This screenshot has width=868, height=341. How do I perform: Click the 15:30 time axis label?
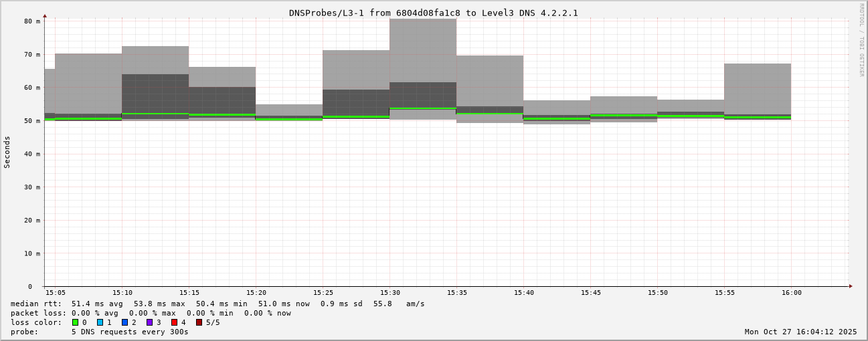[390, 293]
